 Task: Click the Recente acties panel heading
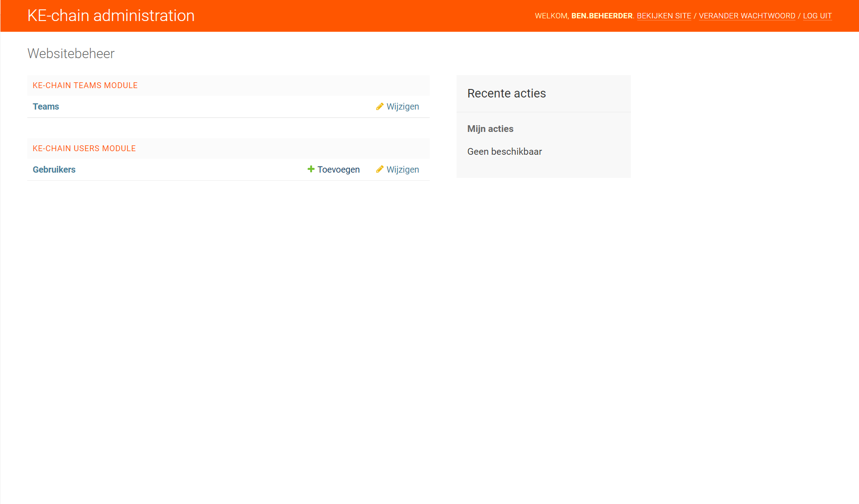point(506,93)
